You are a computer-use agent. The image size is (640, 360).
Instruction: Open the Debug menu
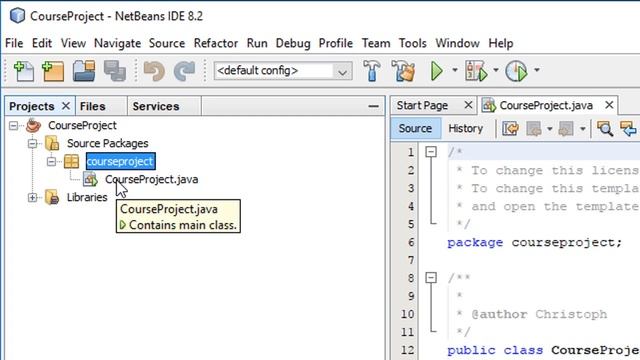coord(293,43)
